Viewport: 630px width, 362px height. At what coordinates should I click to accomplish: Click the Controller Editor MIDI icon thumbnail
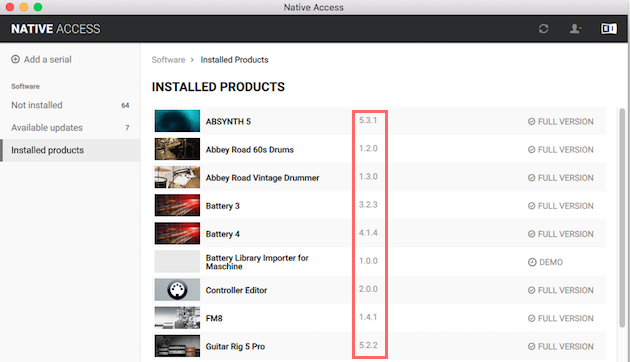pos(177,290)
